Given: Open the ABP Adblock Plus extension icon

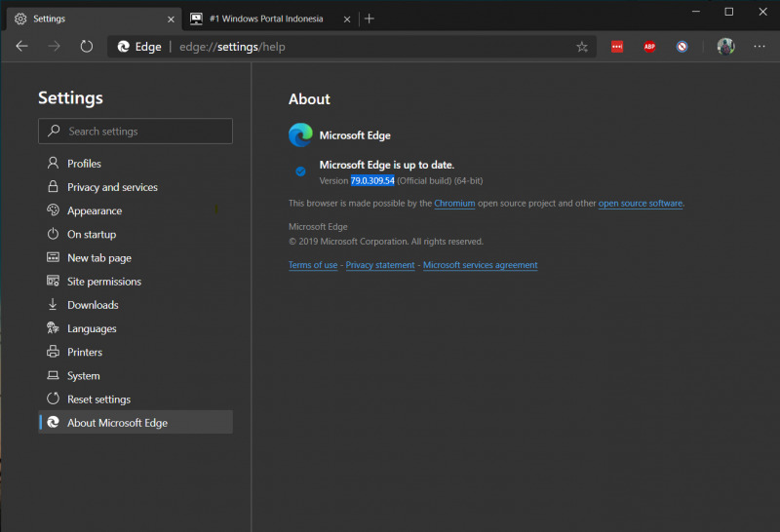Looking at the screenshot, I should click(x=649, y=47).
